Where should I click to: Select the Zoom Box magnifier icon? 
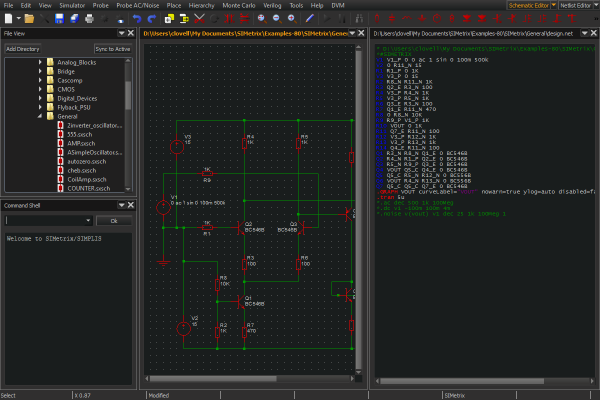pyautogui.click(x=262, y=18)
